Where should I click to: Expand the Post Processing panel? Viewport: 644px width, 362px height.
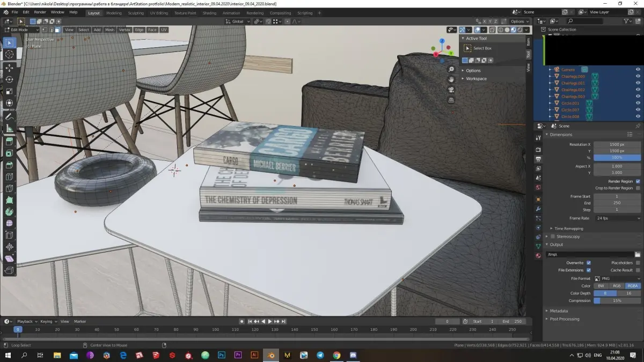(x=564, y=319)
